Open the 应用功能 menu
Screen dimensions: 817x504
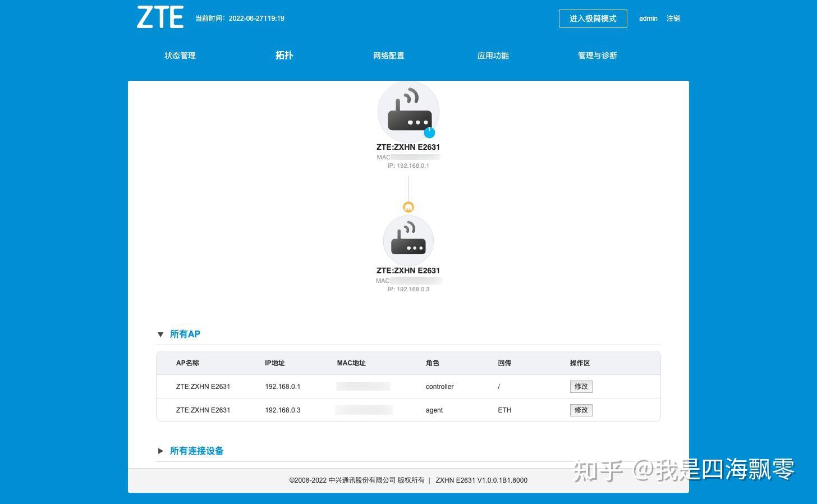(493, 56)
